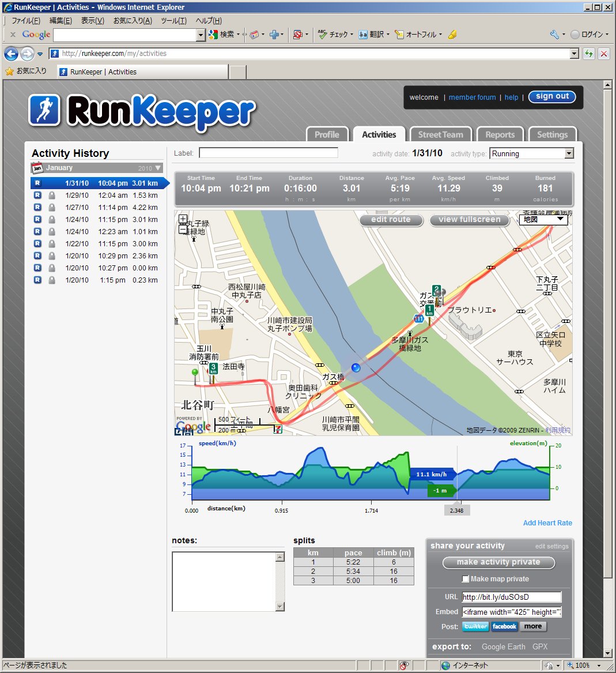The image size is (616, 673).
Task: Click into the activity Label text field
Action: pos(268,153)
